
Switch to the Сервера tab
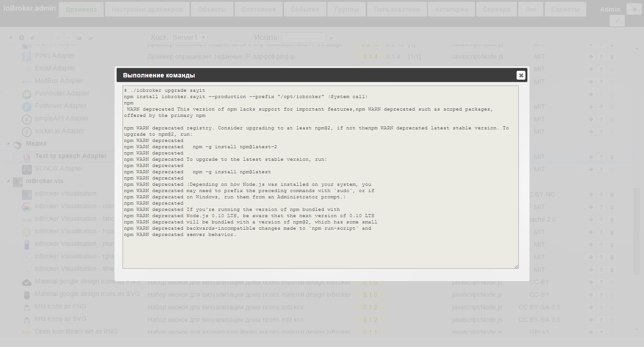coord(496,9)
